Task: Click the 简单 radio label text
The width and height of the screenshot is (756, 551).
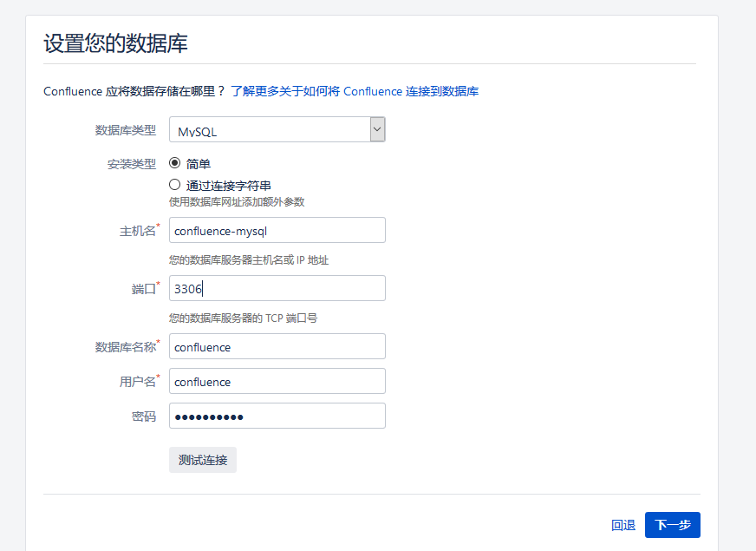Action: tap(199, 164)
